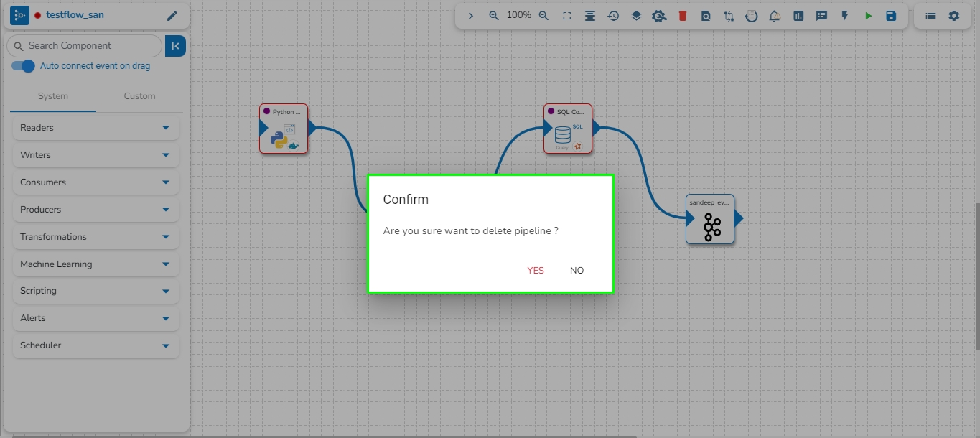Expand the Machine Learning component group
Image resolution: width=980 pixels, height=438 pixels.
coord(96,264)
